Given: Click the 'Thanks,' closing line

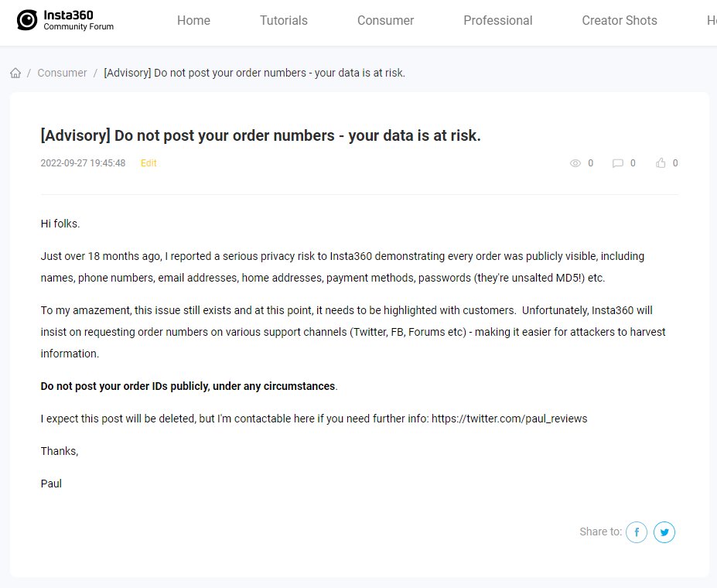Looking at the screenshot, I should (60, 451).
